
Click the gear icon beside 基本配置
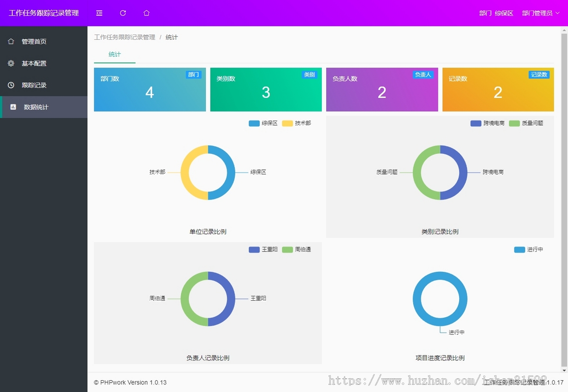[11, 63]
